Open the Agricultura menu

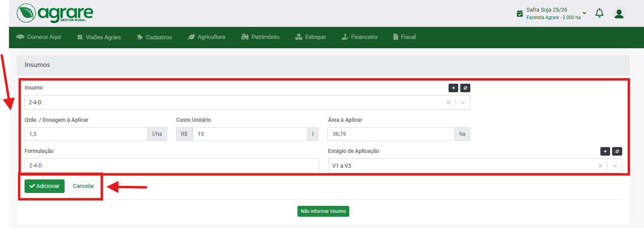[207, 37]
